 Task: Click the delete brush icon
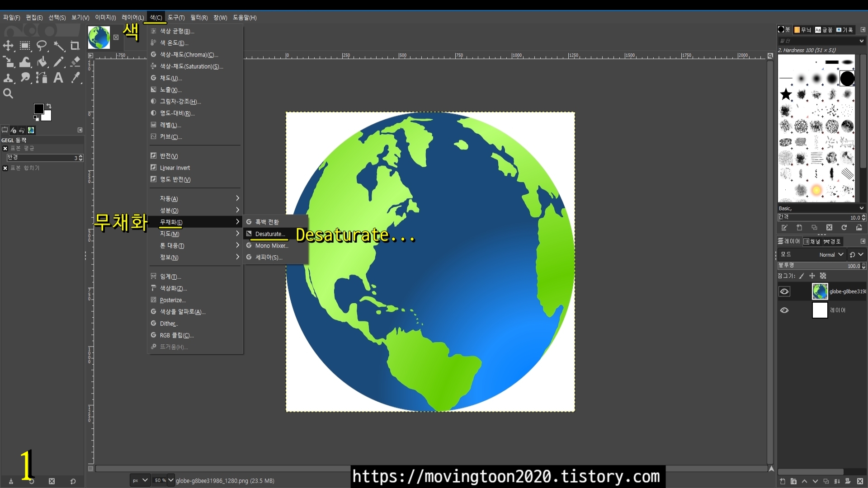(829, 228)
